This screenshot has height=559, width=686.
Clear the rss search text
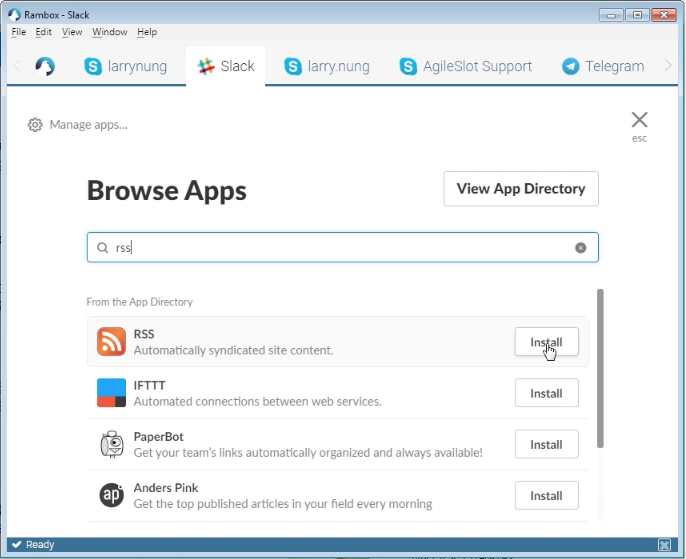pyautogui.click(x=581, y=248)
